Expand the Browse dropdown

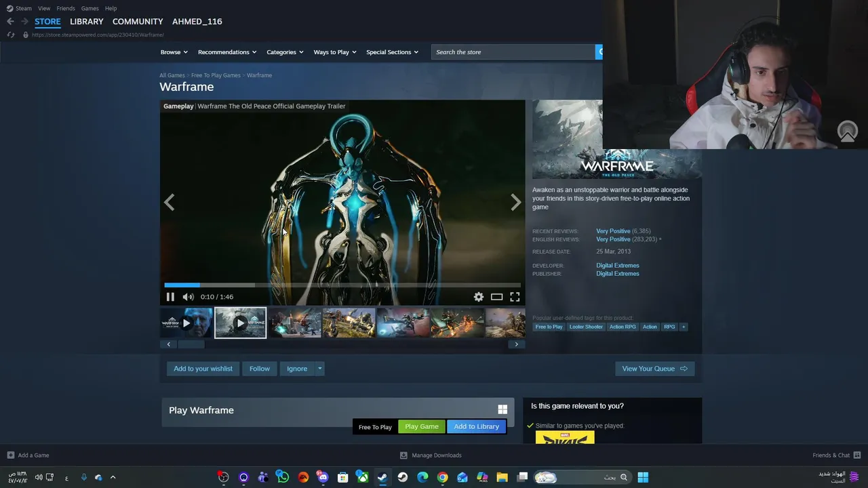174,52
